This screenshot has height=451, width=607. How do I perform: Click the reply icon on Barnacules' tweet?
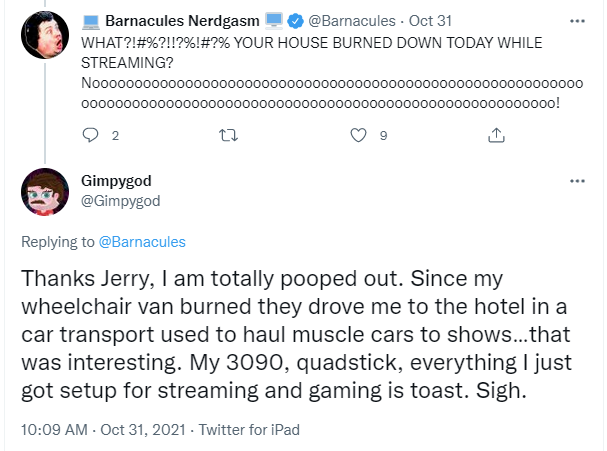point(90,135)
